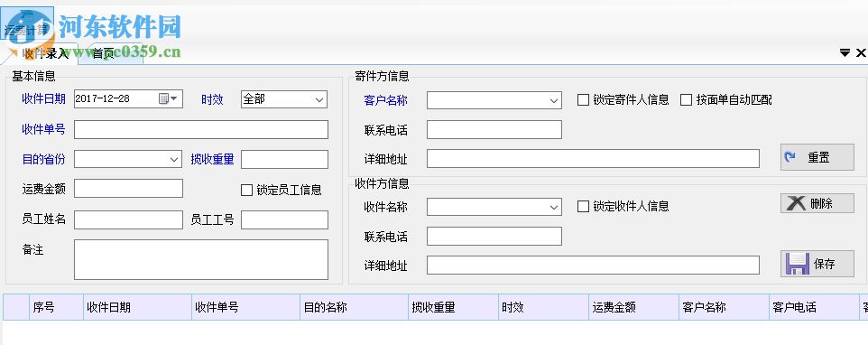Expand the 目的省份 dropdown
Viewport: 868px width, 345px height.
click(x=174, y=160)
